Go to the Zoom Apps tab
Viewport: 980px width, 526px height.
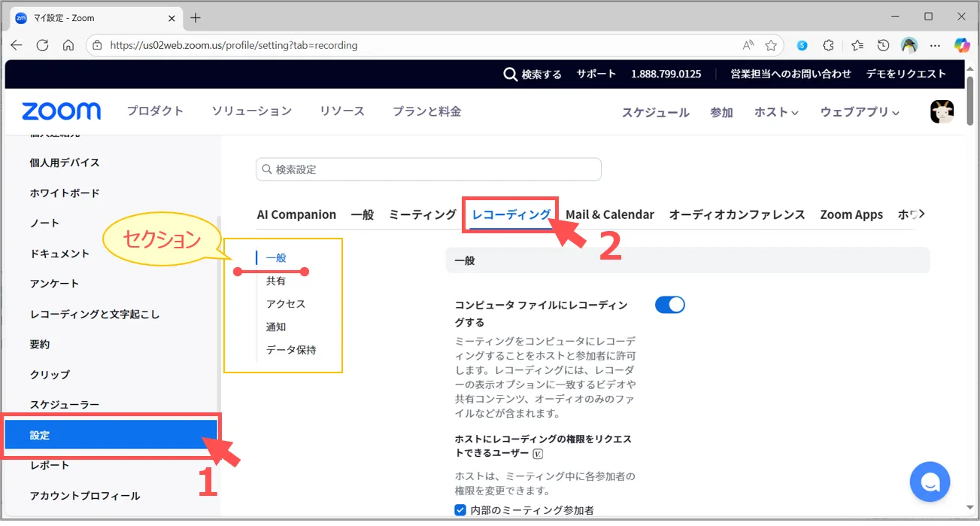pos(851,214)
